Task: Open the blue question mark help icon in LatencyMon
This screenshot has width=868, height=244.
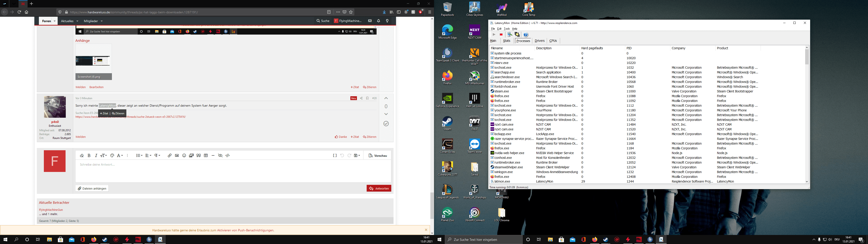Action: 526,35
